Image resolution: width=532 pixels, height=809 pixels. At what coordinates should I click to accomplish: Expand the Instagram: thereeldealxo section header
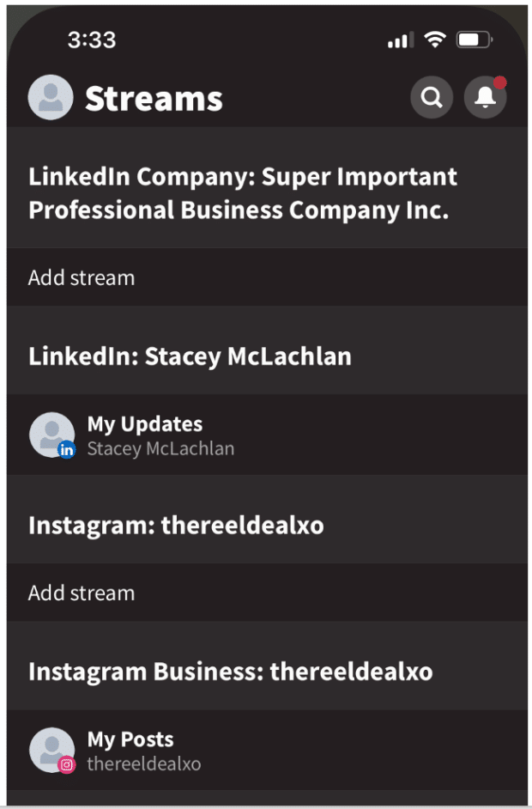[x=176, y=525]
